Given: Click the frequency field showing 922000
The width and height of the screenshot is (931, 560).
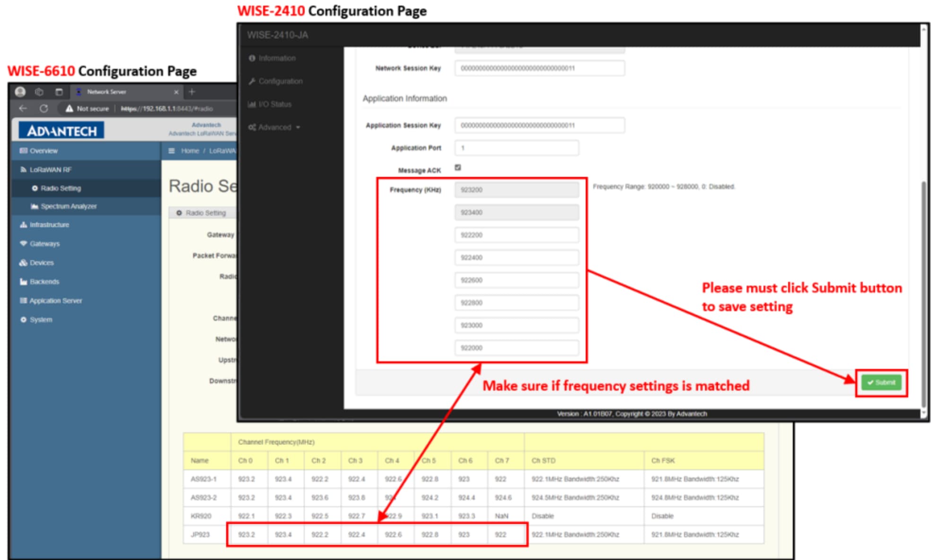Looking at the screenshot, I should coord(517,348).
